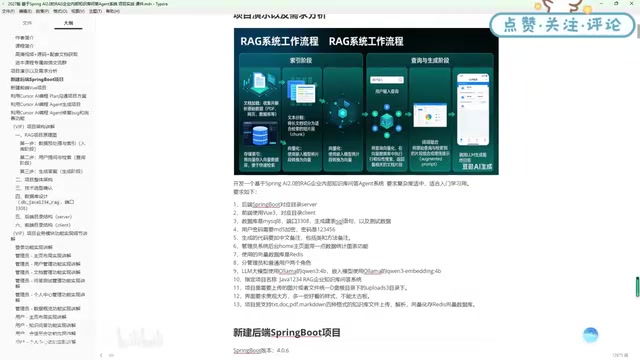Screen dimensions: 640x360
Task: Select outline item 用户 - 主页布局实现讲解
Action: 41,317
